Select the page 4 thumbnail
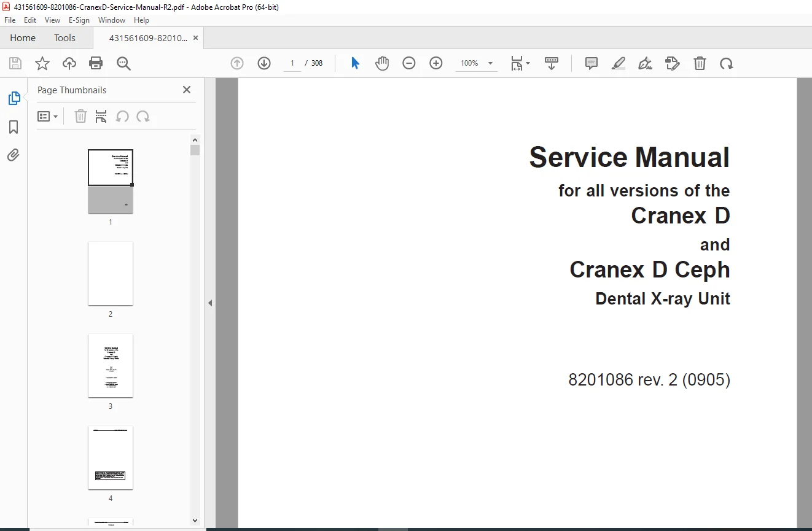 click(x=111, y=457)
